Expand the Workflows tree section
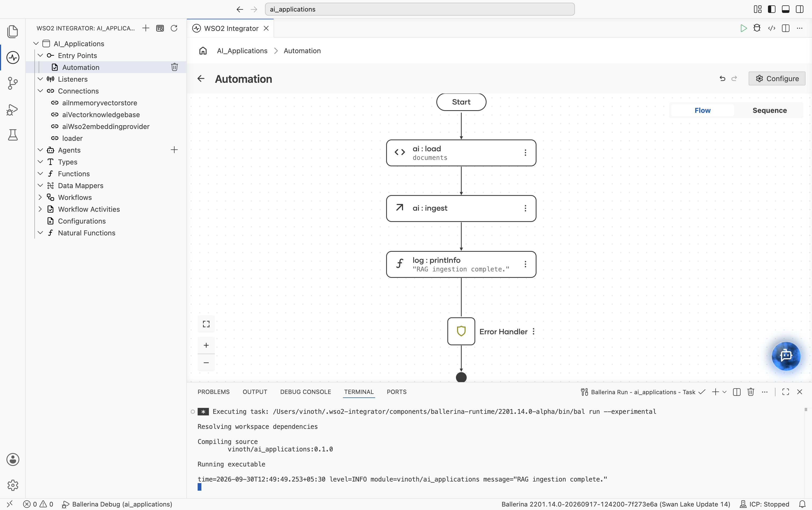Screen dimensions: 812x510 40,197
